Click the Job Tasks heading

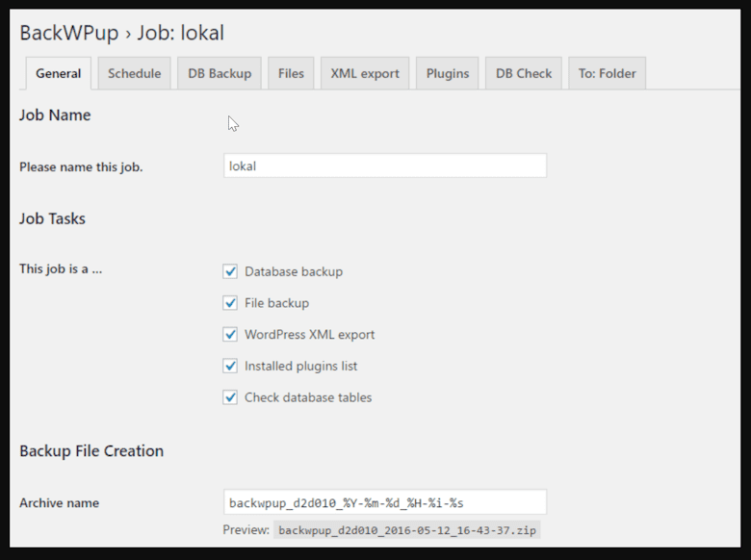[x=52, y=218]
